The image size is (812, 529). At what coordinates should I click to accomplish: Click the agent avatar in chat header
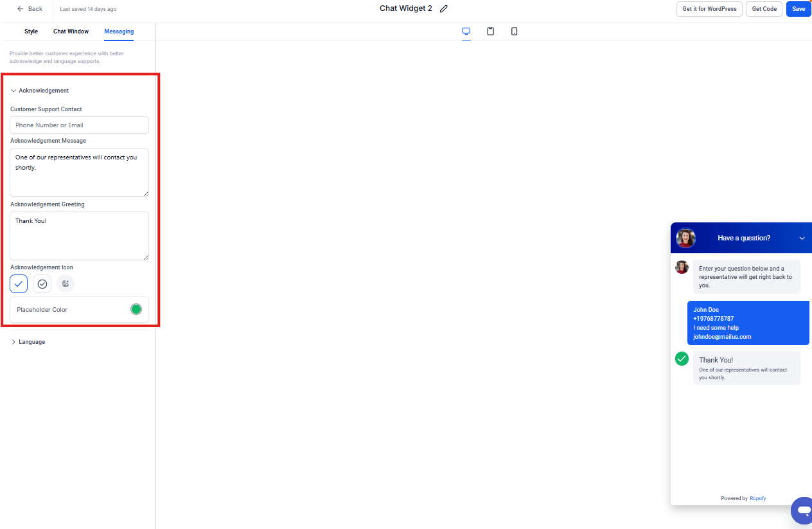685,238
